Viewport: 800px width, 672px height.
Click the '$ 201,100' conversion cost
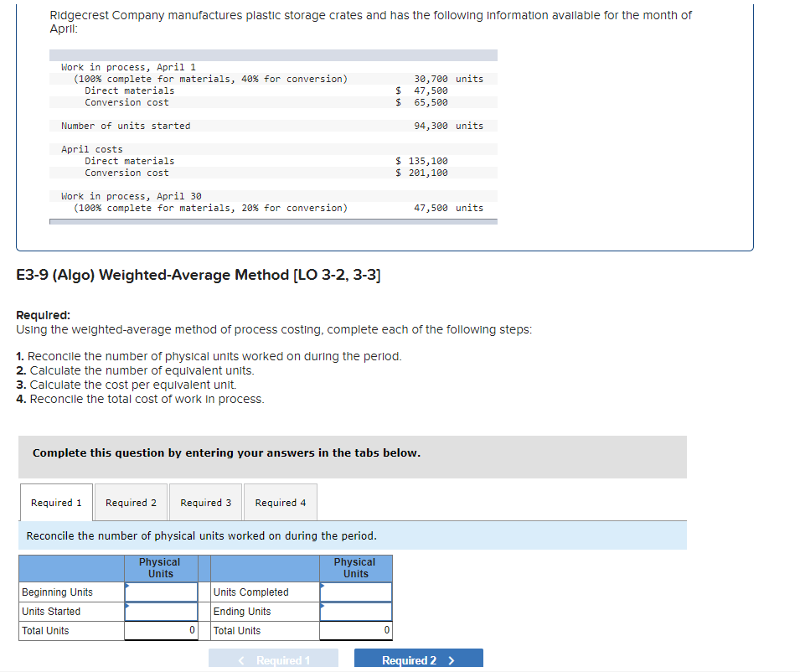pyautogui.click(x=421, y=173)
